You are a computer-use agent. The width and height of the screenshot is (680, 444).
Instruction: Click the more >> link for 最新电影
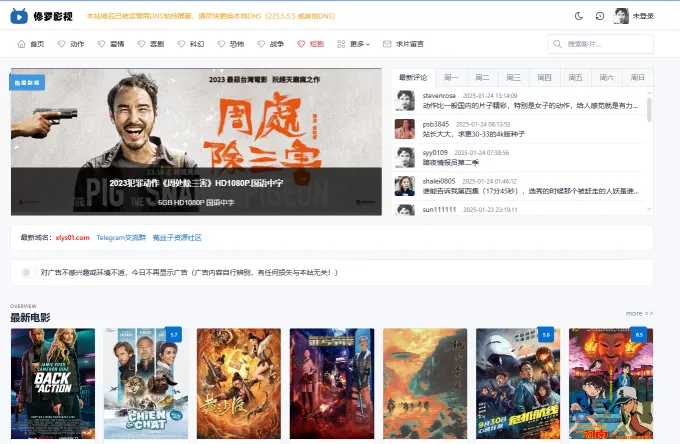(x=639, y=313)
